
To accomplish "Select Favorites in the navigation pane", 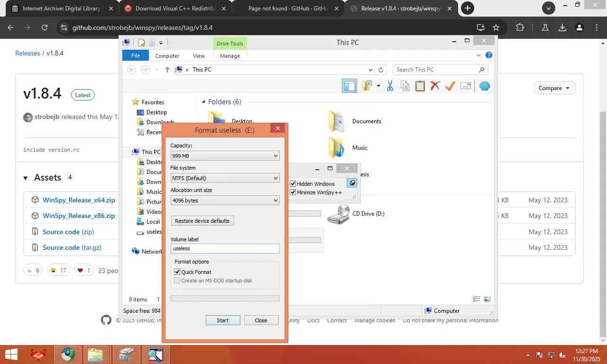I will [153, 102].
